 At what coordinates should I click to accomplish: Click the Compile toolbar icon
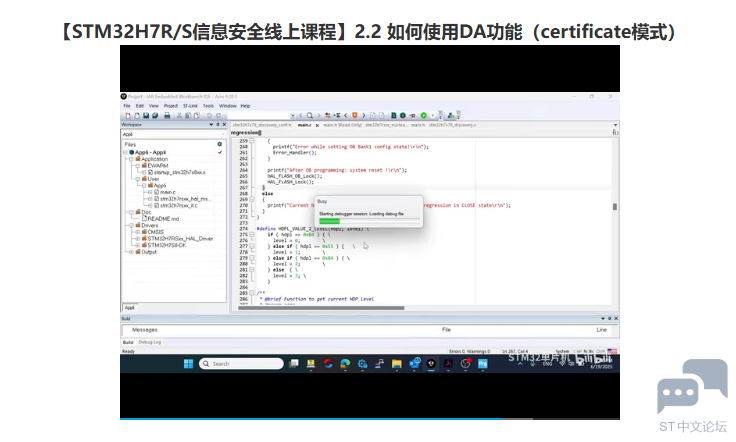[x=394, y=115]
